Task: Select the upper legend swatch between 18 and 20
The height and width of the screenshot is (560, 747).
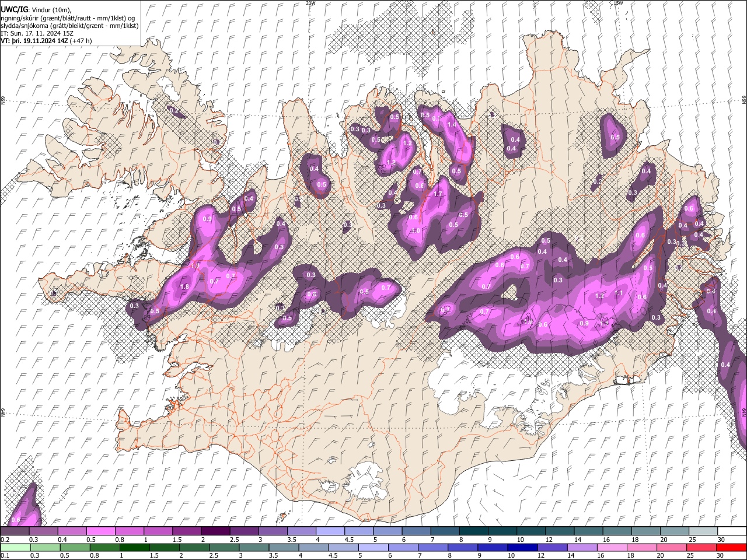Action: pyautogui.click(x=647, y=531)
